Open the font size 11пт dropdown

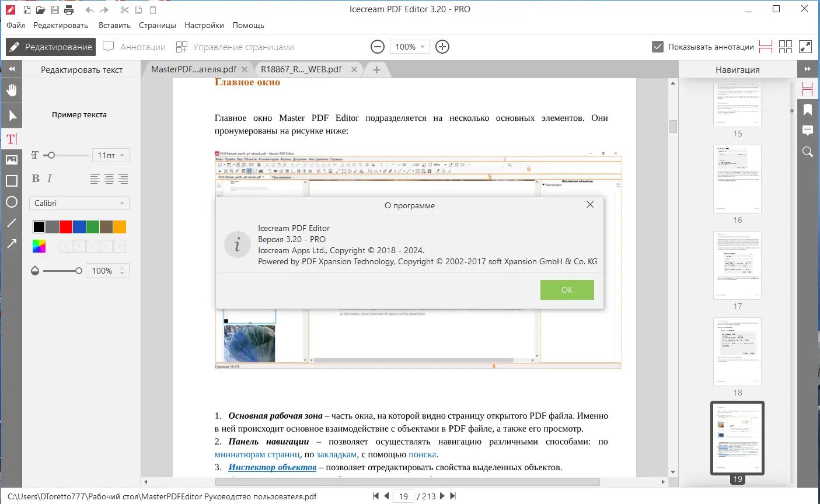110,155
